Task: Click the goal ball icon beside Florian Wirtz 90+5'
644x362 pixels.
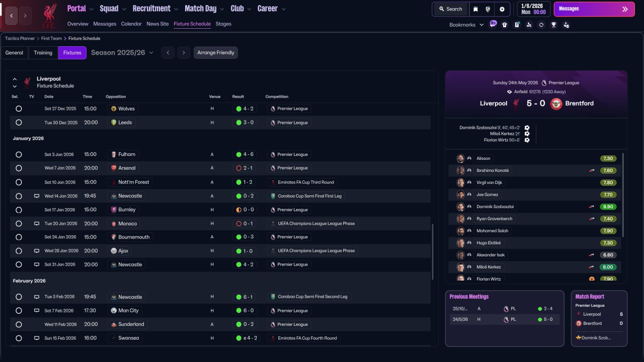Action: (527, 140)
